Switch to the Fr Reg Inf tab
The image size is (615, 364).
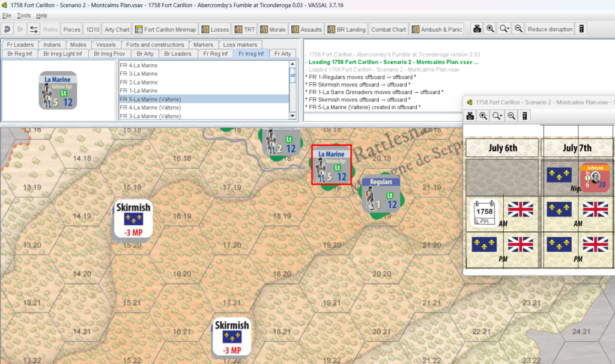coord(216,53)
